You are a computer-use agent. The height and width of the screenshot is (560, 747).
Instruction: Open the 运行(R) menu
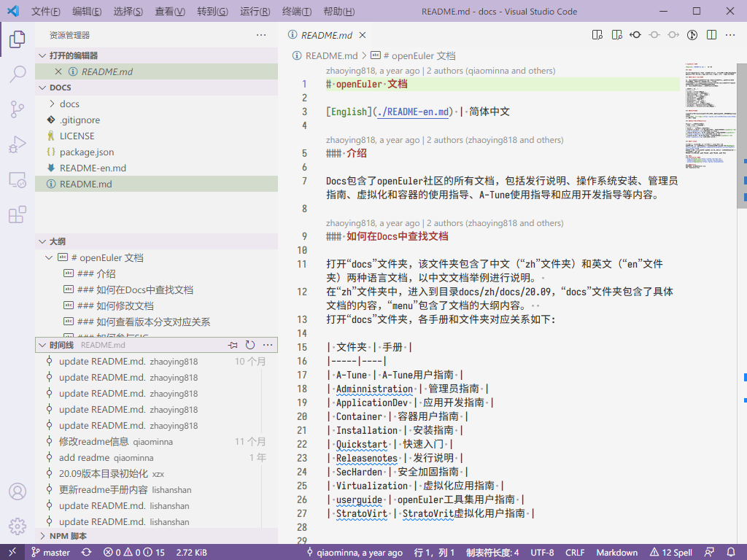coord(255,12)
